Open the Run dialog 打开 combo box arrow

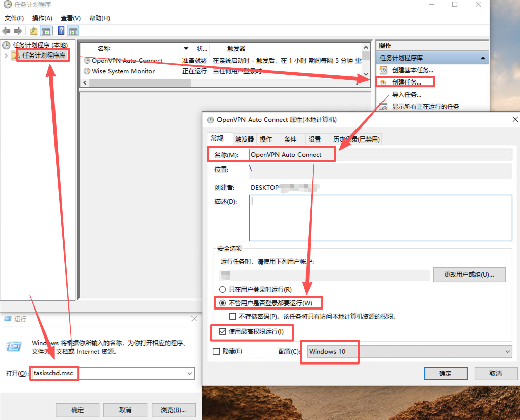190,374
